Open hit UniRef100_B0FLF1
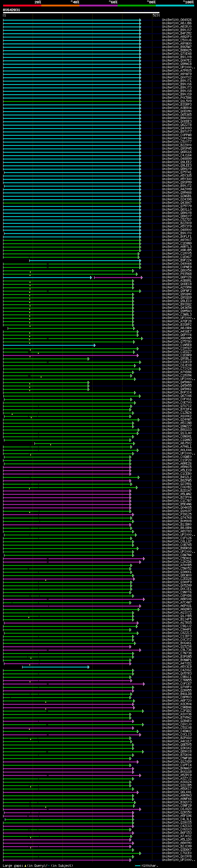Screen dimensions: 197x868 point(177,236)
